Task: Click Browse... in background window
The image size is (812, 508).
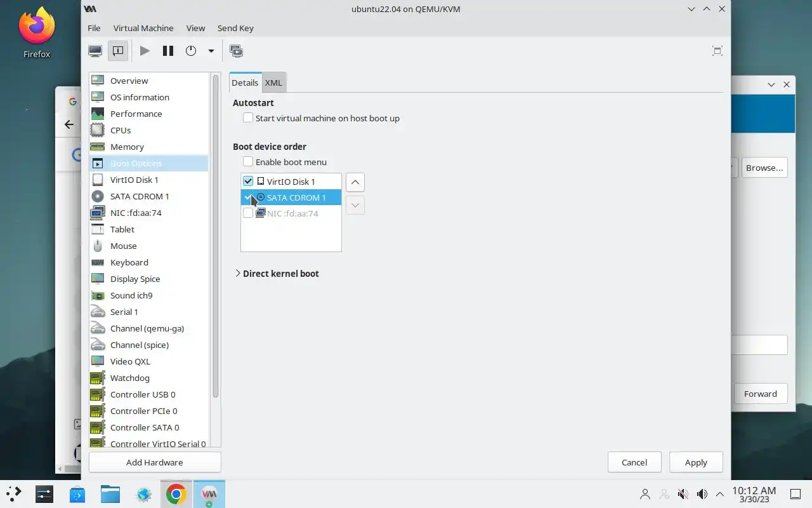Action: click(x=764, y=168)
